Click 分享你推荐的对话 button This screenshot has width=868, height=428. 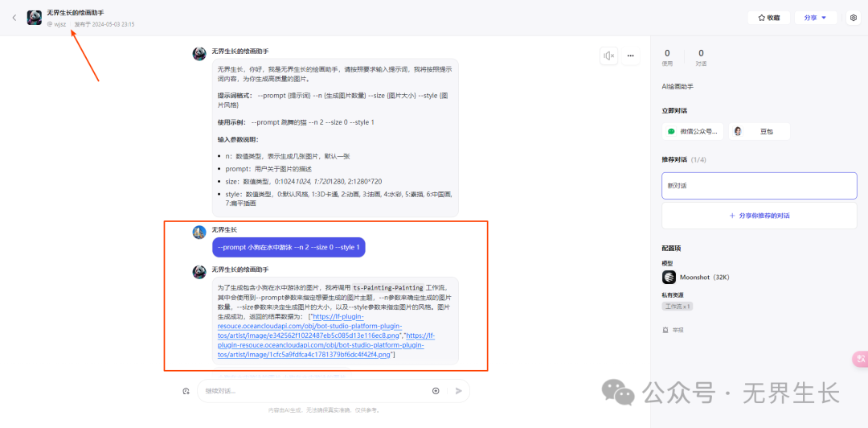(759, 216)
